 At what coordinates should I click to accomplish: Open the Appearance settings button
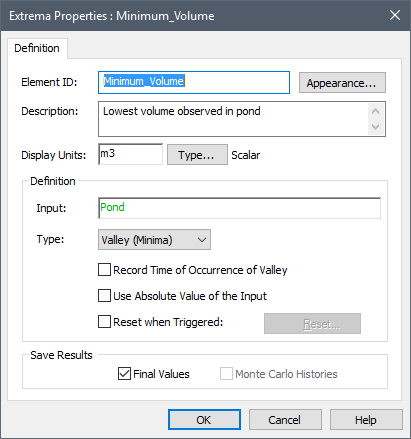(342, 83)
